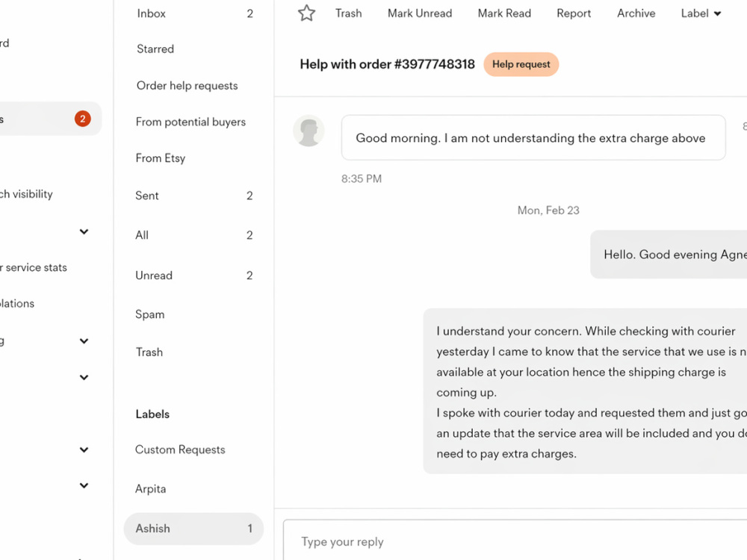Click the 'Hello. Good evening' reply bubble
Screen dimensions: 747x560
point(669,255)
